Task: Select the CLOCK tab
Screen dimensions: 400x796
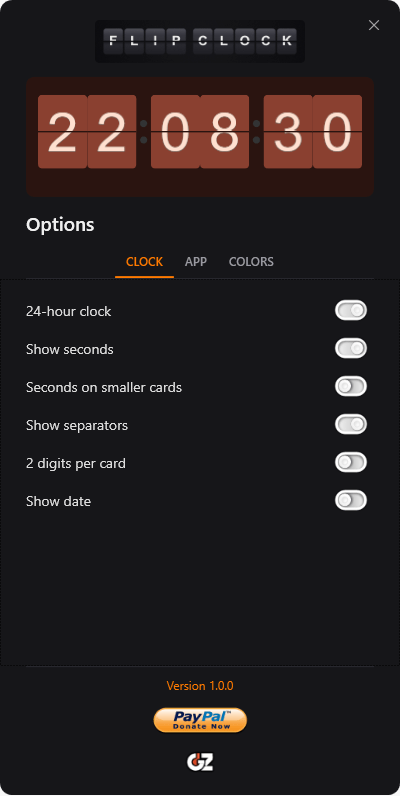Action: click(145, 262)
